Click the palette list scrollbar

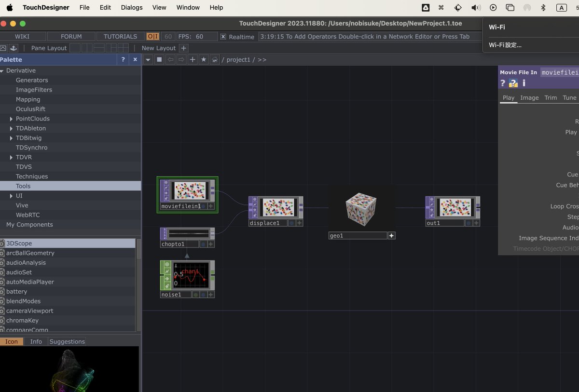pyautogui.click(x=139, y=250)
